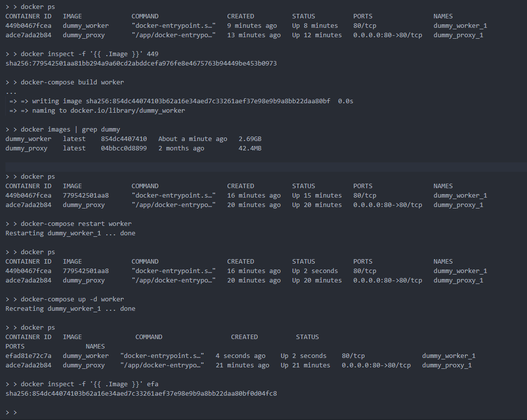This screenshot has height=420, width=527.
Task: Click the empty prompt line at the bottom
Action: click(x=11, y=412)
